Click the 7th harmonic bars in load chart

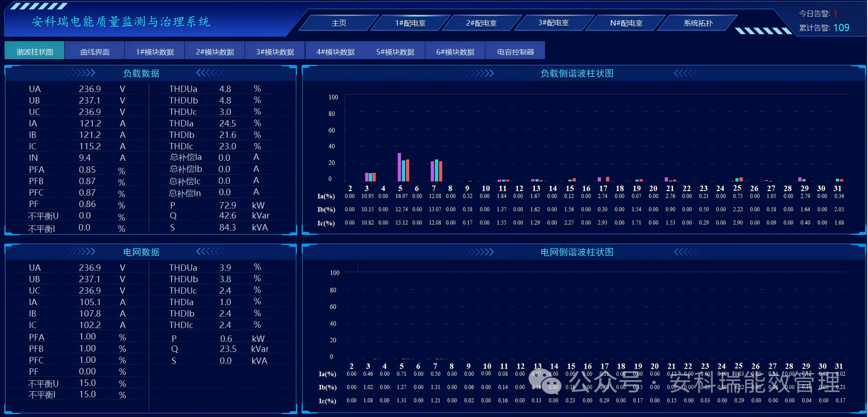pos(436,170)
